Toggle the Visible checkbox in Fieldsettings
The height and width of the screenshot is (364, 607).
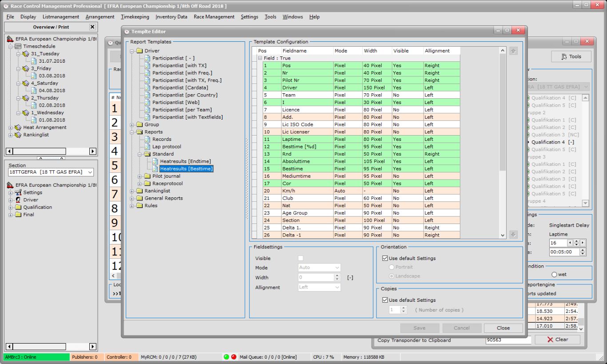coord(301,258)
